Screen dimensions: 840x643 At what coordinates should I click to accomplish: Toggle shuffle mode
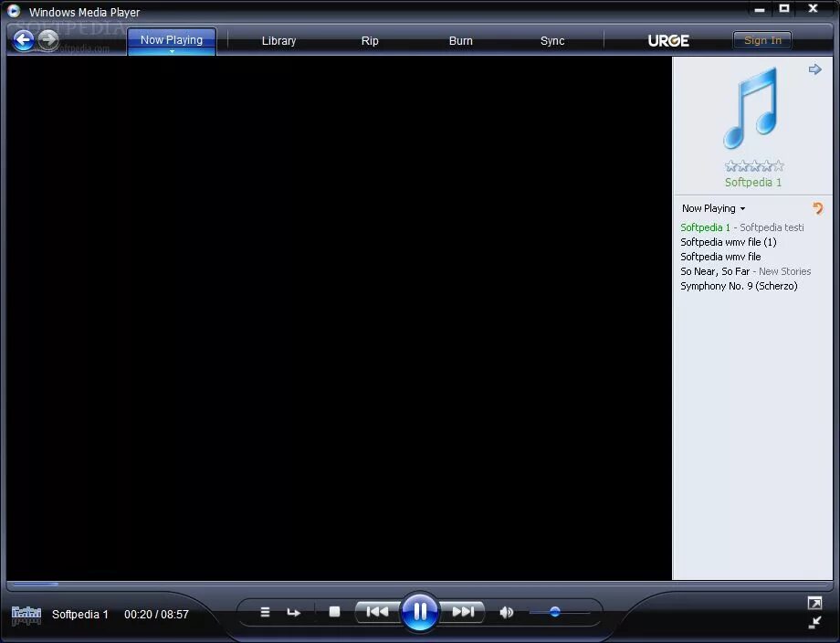[x=265, y=612]
